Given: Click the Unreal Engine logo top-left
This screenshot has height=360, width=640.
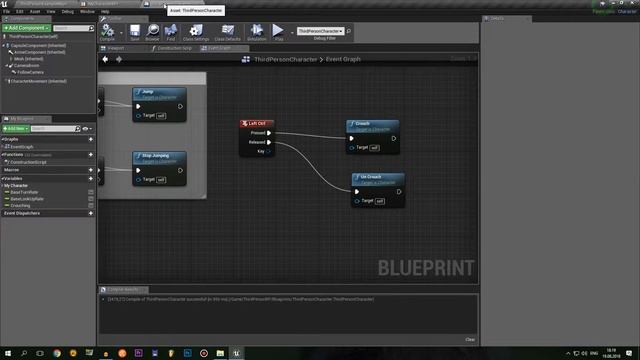Looking at the screenshot, I should 4,4.
